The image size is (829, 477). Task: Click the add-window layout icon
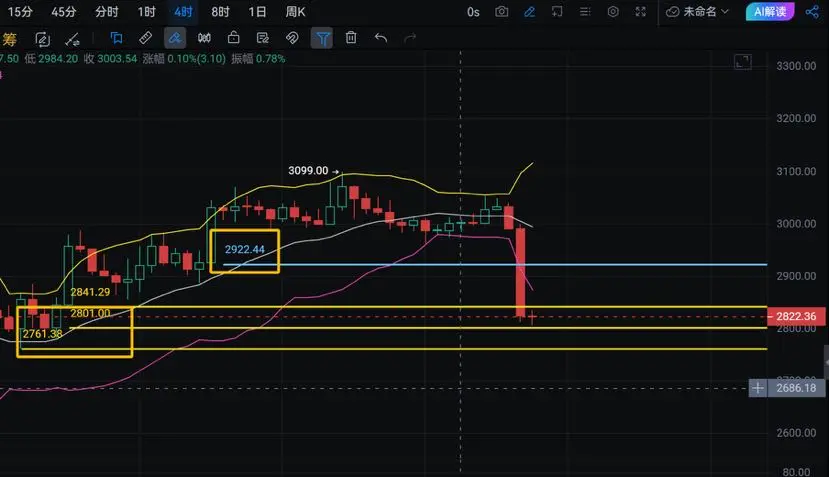click(x=557, y=11)
